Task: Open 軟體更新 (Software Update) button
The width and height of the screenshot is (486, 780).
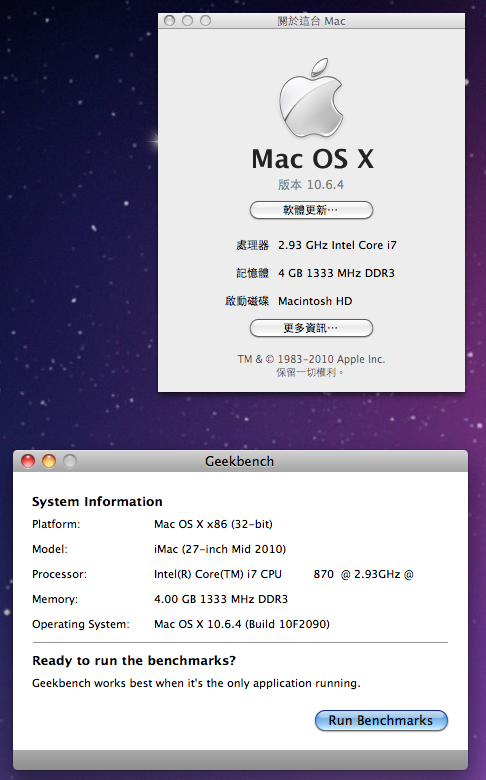Action: [311, 210]
